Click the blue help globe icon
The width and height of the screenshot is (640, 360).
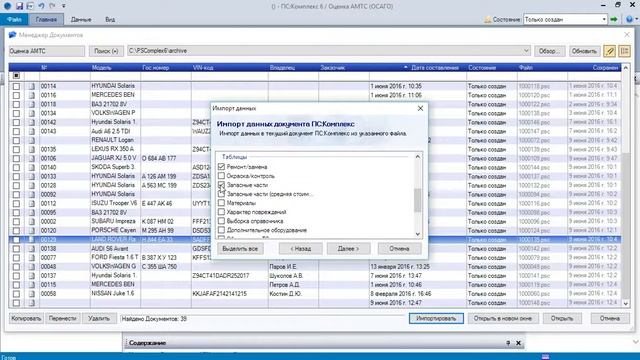(x=629, y=19)
